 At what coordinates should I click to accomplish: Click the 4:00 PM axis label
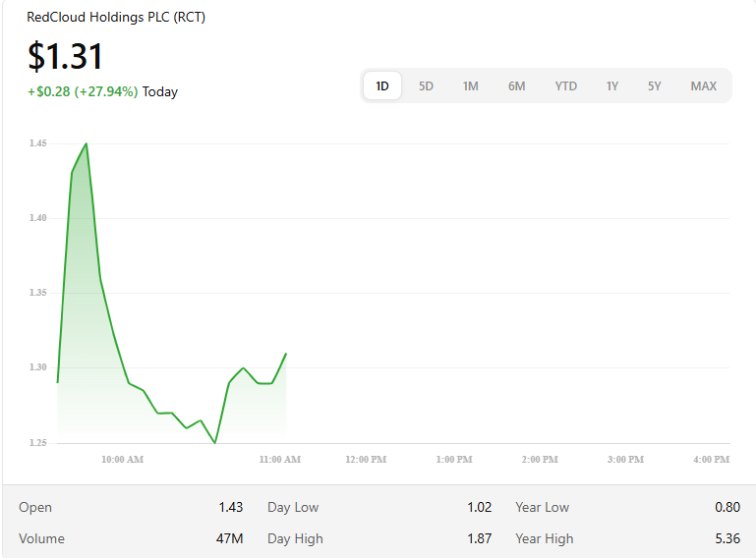[712, 459]
